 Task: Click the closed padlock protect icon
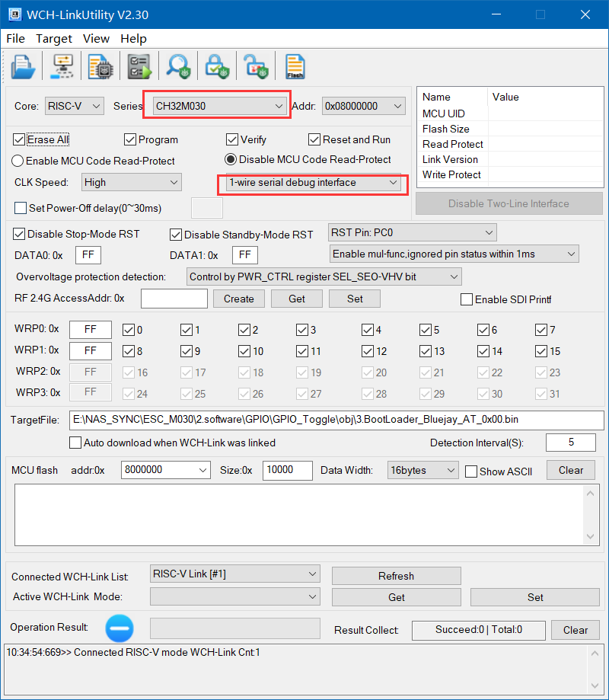pyautogui.click(x=217, y=67)
